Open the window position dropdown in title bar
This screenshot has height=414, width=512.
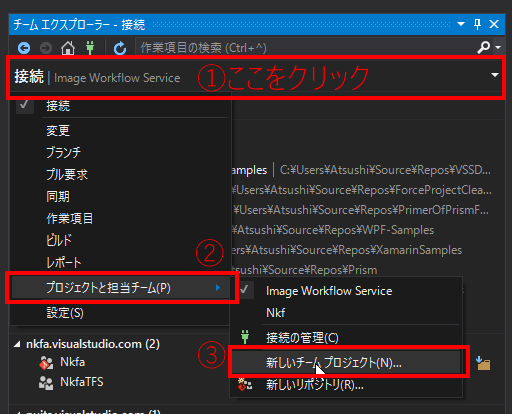click(461, 24)
